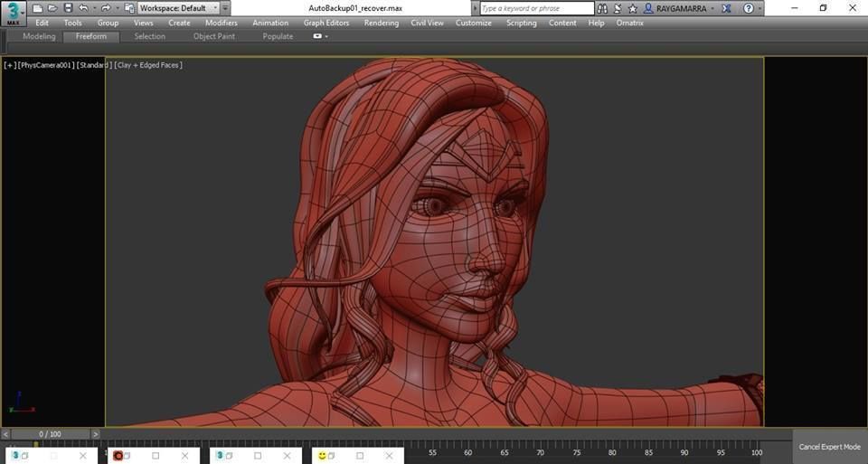Open the Create menu

pos(179,23)
